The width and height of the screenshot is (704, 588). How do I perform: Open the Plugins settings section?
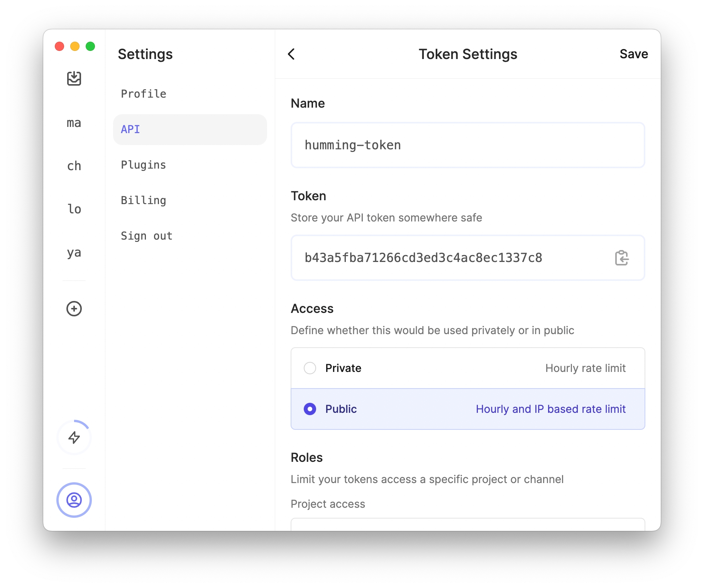pyautogui.click(x=190, y=165)
